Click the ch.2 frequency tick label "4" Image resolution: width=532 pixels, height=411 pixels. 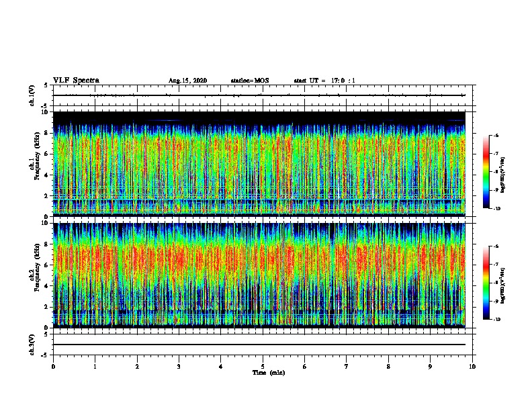point(47,286)
